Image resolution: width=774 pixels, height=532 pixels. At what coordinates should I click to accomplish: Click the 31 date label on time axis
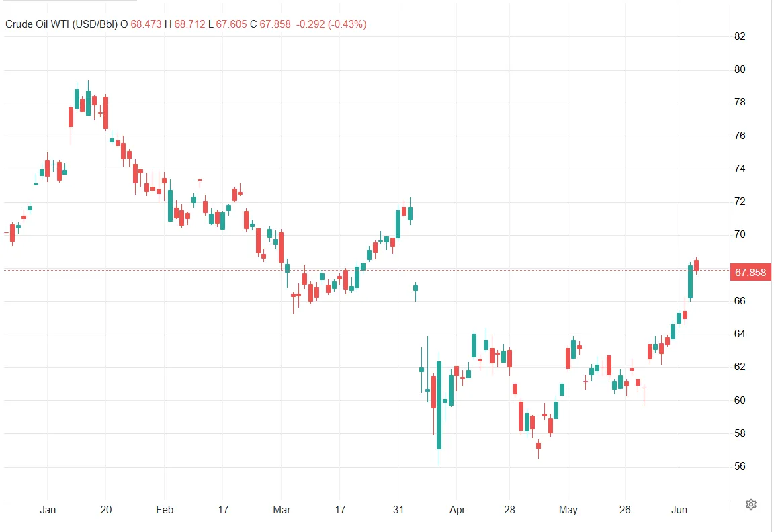(x=398, y=510)
